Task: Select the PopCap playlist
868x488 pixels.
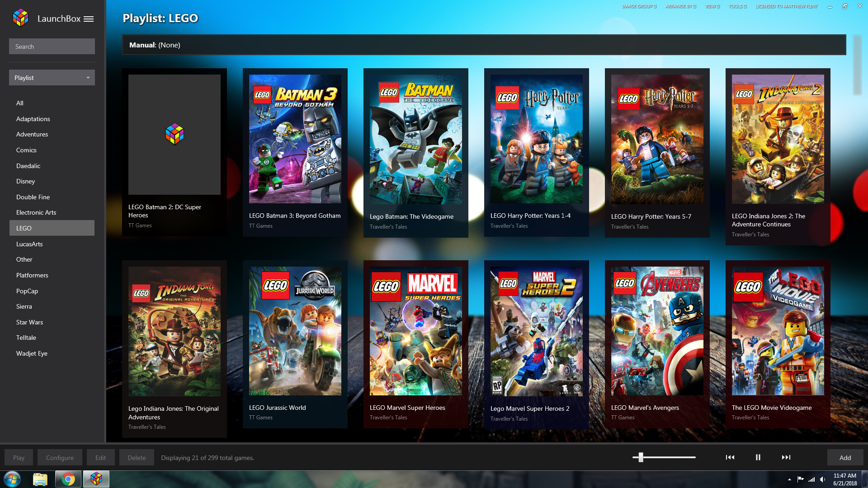Action: pyautogui.click(x=52, y=291)
